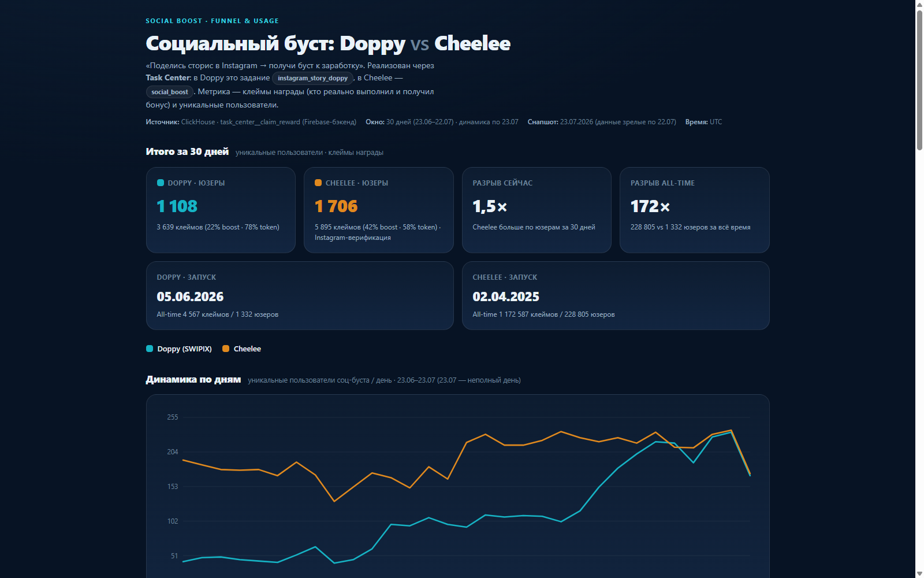Click the teal dot in Doppy юзеры card
The height and width of the screenshot is (578, 924).
tap(161, 183)
